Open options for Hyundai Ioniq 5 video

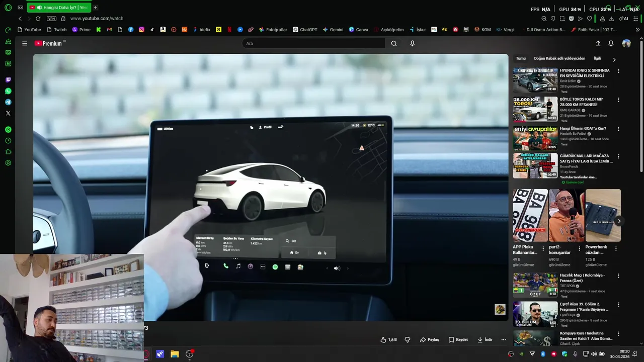(618, 71)
